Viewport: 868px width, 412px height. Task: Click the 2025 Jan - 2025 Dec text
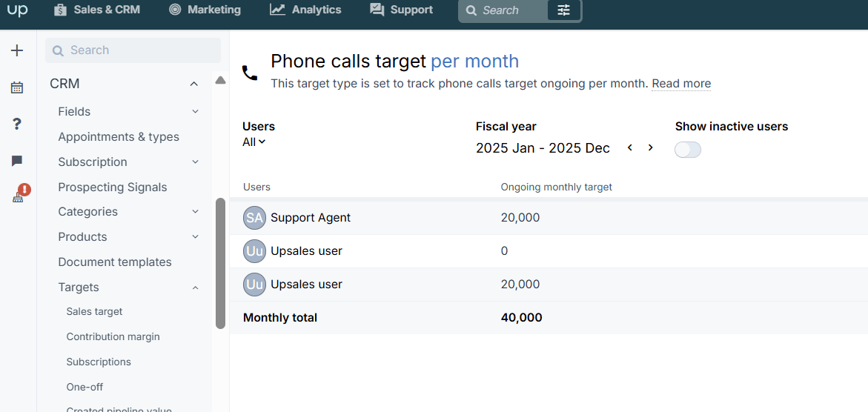[x=543, y=148]
